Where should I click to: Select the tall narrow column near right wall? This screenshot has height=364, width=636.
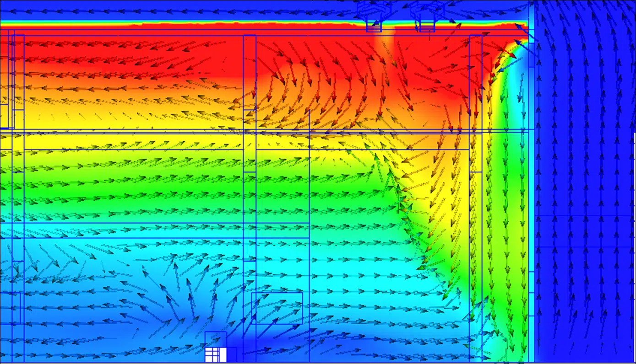pyautogui.click(x=476, y=197)
